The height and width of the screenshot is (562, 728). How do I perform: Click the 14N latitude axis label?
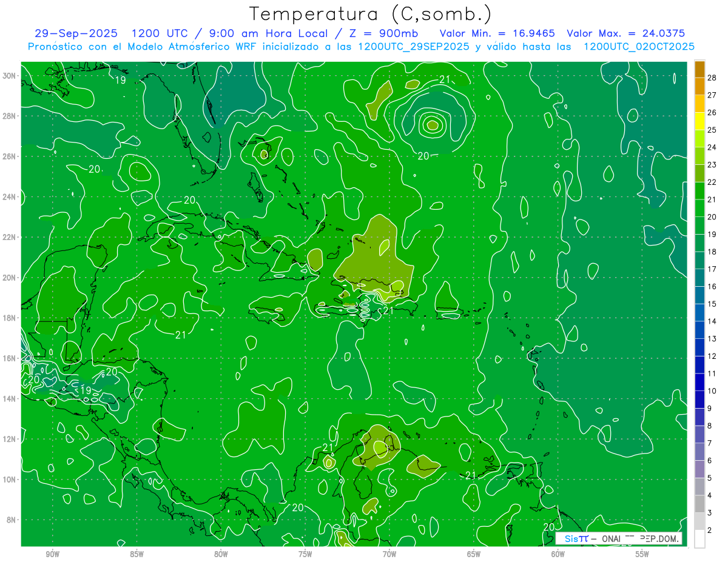click(10, 399)
